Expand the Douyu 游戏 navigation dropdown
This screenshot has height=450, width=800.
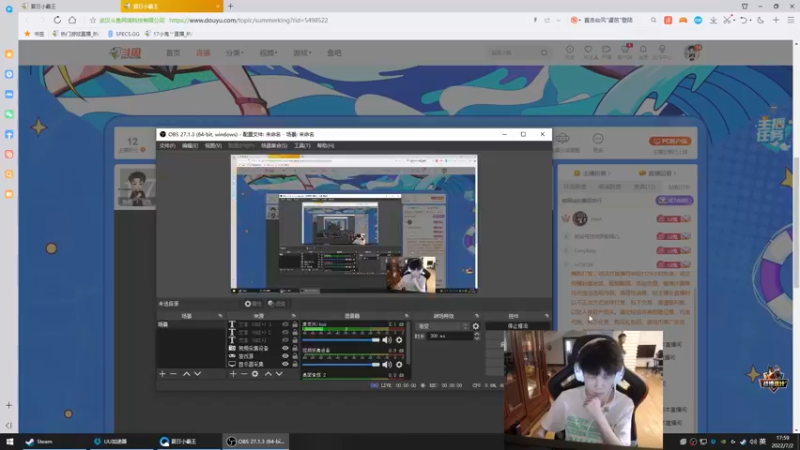pyautogui.click(x=302, y=53)
